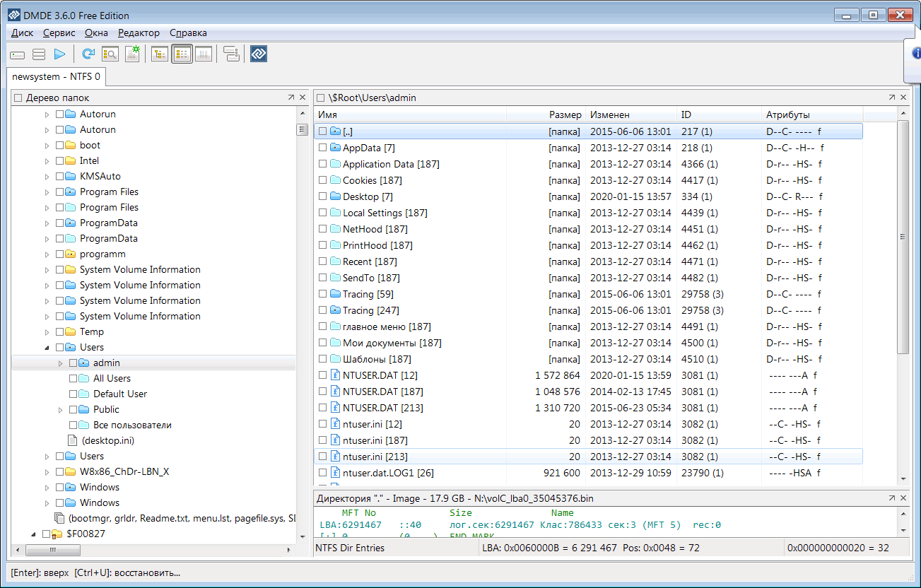Open the file search magnifier tool
The image size is (921, 588).
click(110, 54)
